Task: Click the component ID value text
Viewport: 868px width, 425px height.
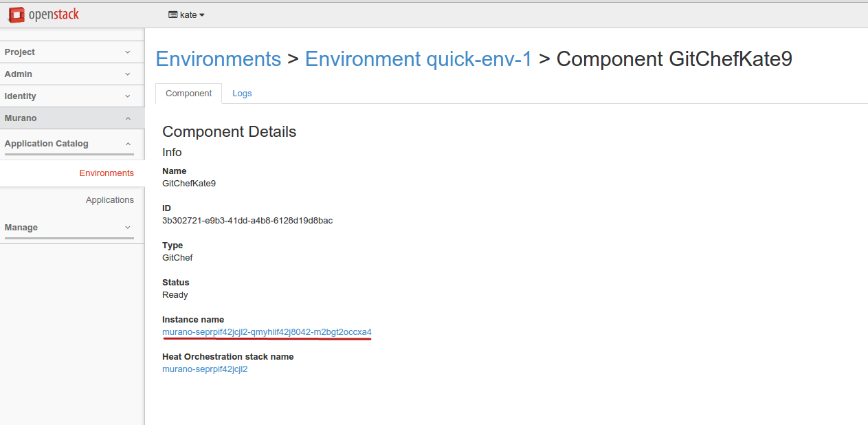Action: (x=247, y=221)
